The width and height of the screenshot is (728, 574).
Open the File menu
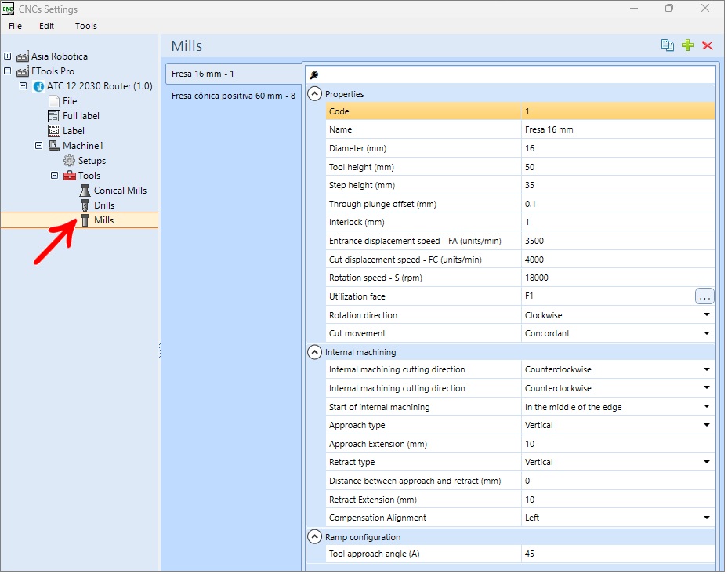pos(16,26)
